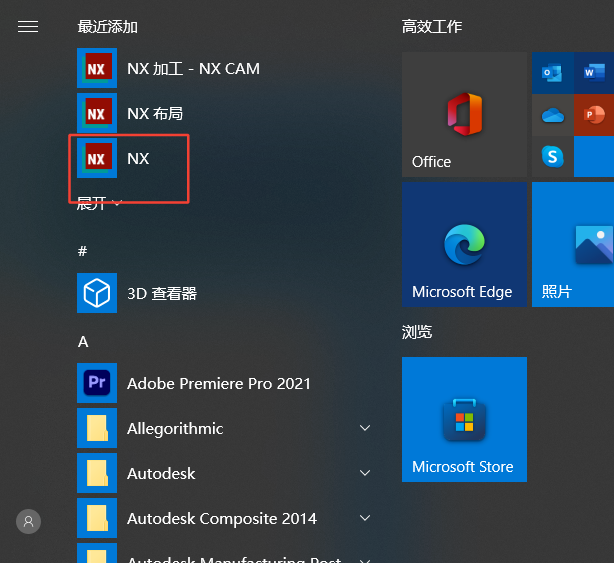The width and height of the screenshot is (614, 563).
Task: Launch the Microsoft Edge tile
Action: (x=463, y=244)
